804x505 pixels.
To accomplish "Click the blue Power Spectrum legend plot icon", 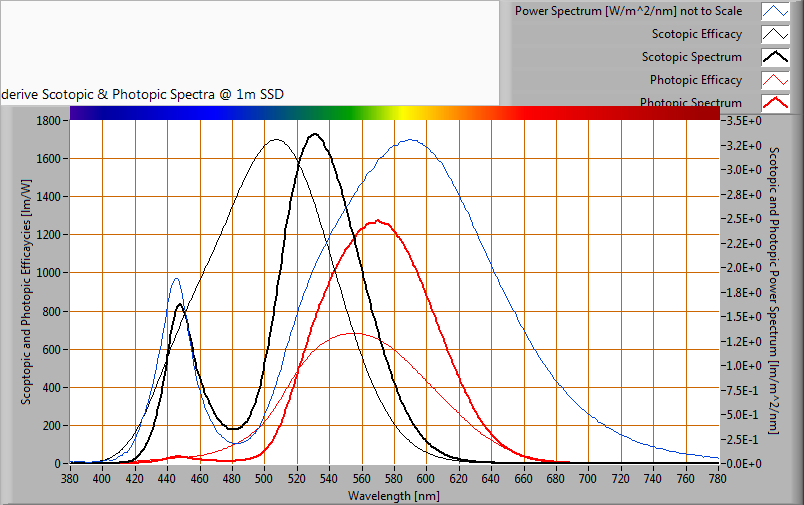I will click(x=775, y=12).
